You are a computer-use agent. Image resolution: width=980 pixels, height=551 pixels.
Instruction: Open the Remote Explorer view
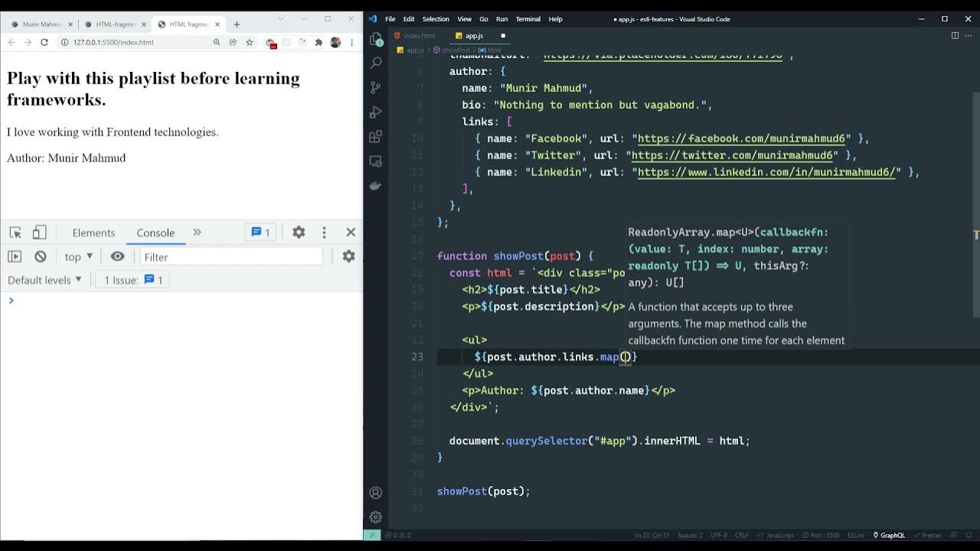[376, 161]
